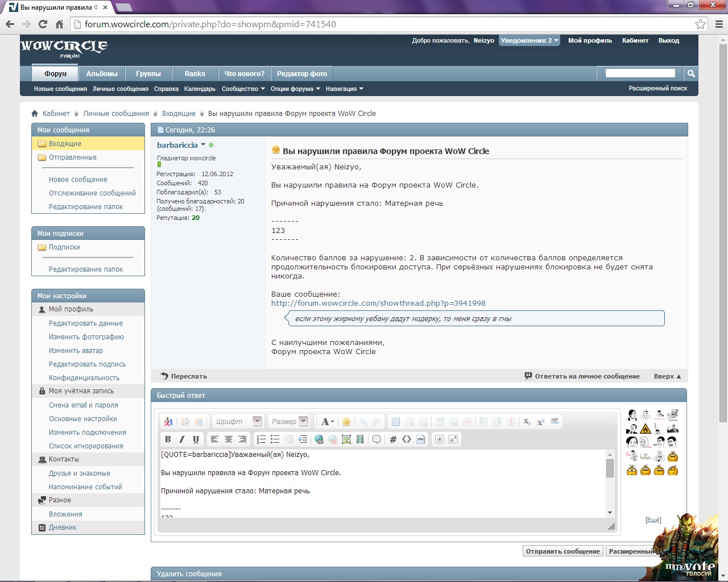Click the Bold formatting button

pos(168,439)
